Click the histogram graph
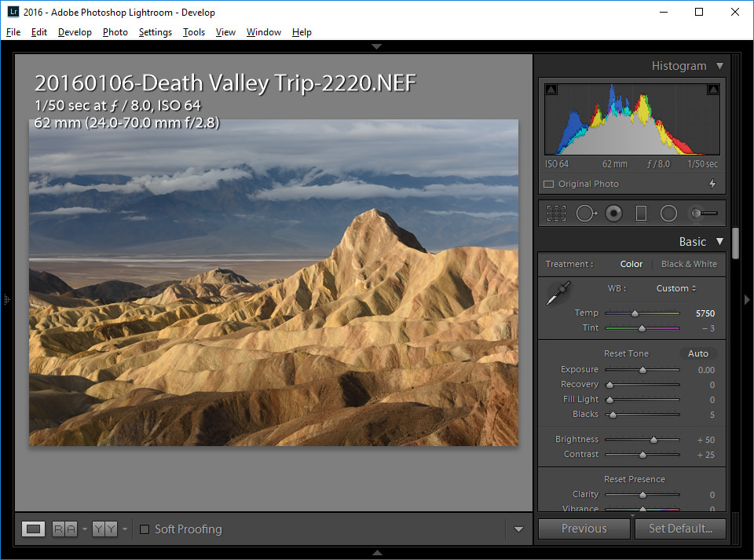754x560 pixels. (631, 119)
